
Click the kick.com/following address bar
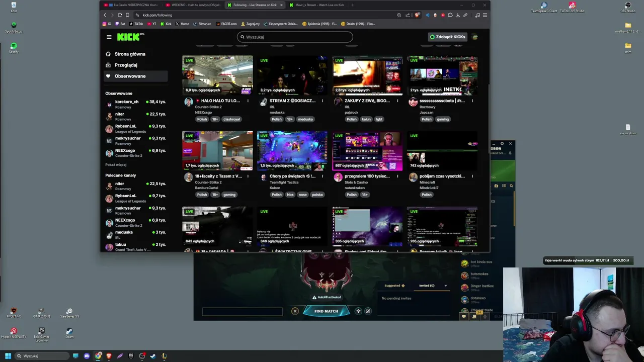[x=264, y=15]
